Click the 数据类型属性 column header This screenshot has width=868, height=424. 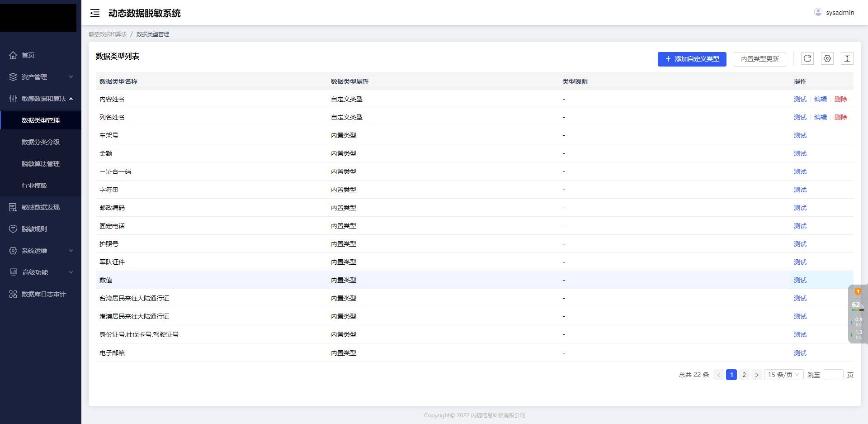[350, 81]
